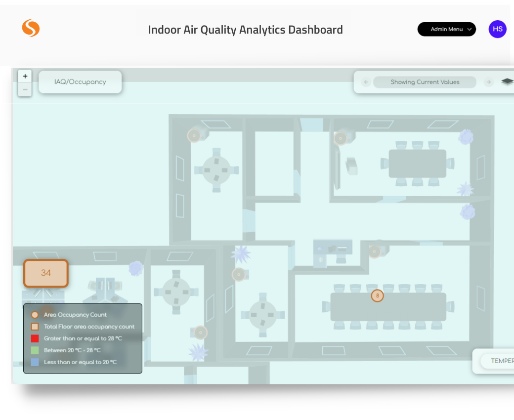Image resolution: width=514 pixels, height=420 pixels.
Task: Click the right arrow next to Showing Current Values
Action: click(488, 82)
